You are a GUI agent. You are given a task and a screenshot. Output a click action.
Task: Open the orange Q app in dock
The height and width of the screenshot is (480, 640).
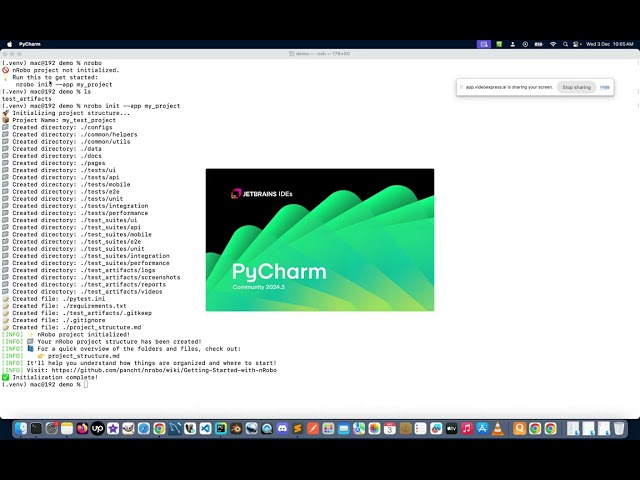520,429
